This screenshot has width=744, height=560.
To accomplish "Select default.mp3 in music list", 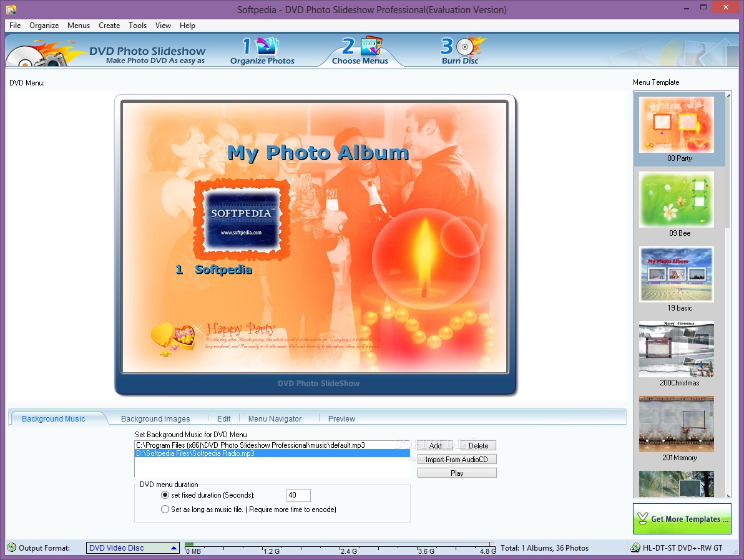I will click(272, 445).
